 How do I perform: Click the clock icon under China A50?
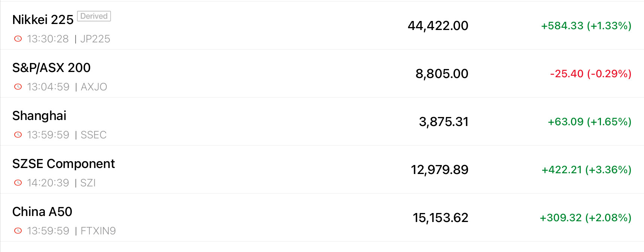coord(18,231)
